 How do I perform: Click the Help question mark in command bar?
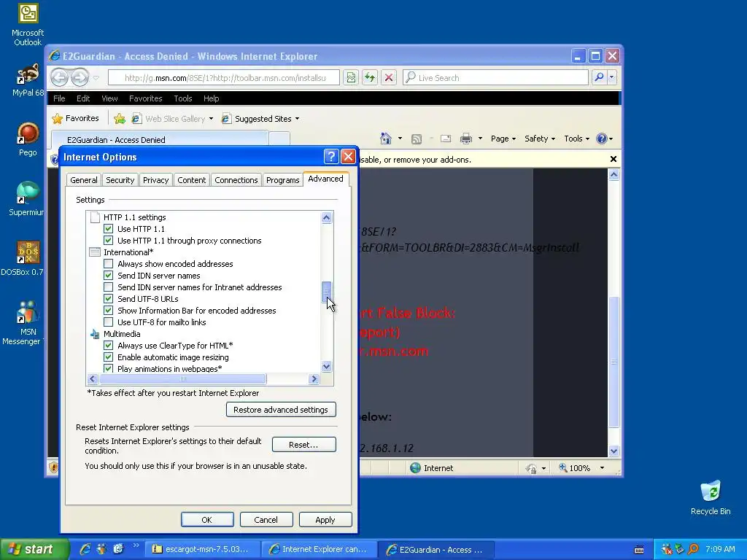pyautogui.click(x=602, y=139)
